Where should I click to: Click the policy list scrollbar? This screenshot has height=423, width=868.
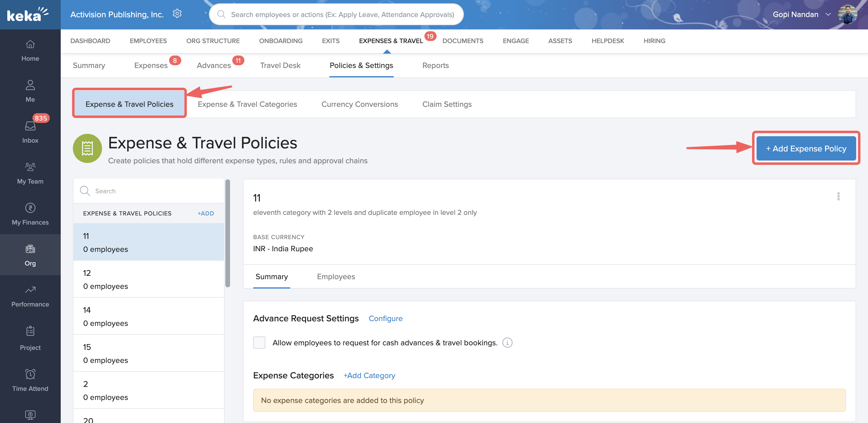(228, 233)
